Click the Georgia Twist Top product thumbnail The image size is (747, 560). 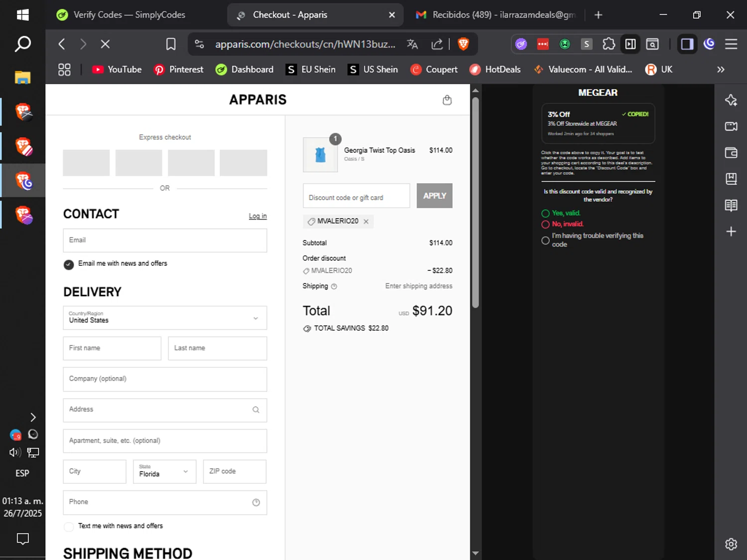coord(320,155)
